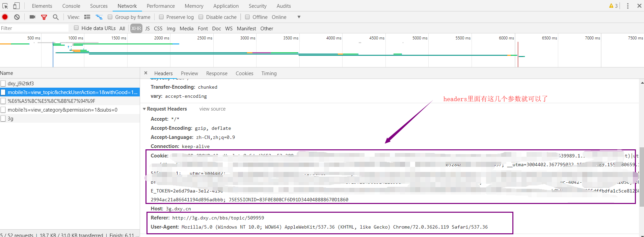This screenshot has width=644, height=237.
Task: Close the request details pane
Action: pyautogui.click(x=146, y=73)
